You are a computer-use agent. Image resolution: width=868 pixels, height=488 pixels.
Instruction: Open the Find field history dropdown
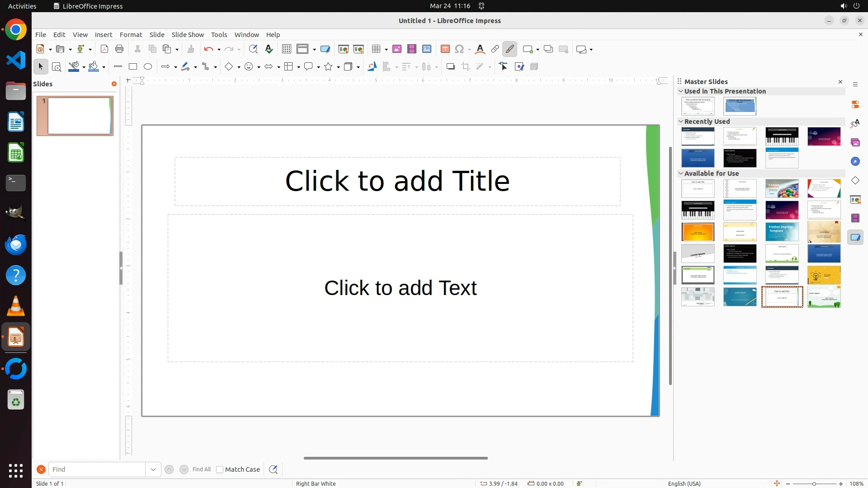(x=153, y=469)
